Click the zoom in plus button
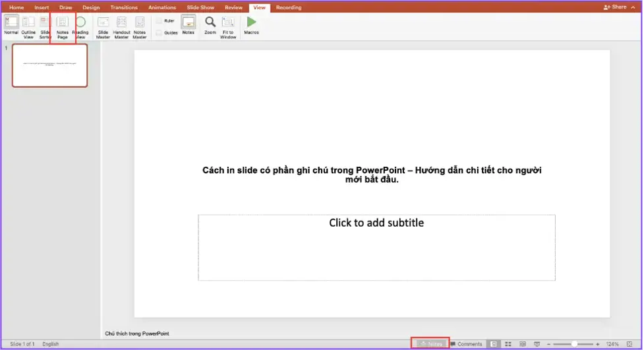The height and width of the screenshot is (350, 644). click(x=598, y=344)
